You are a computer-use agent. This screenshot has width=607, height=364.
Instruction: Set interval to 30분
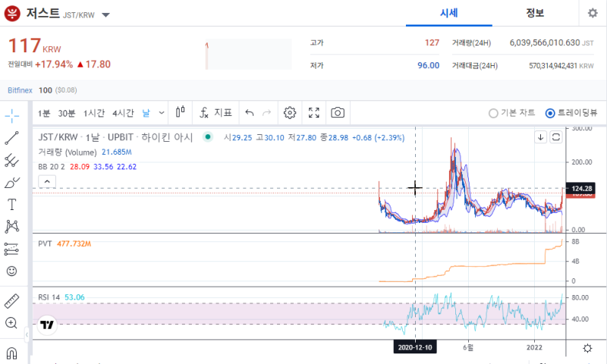[x=66, y=113]
